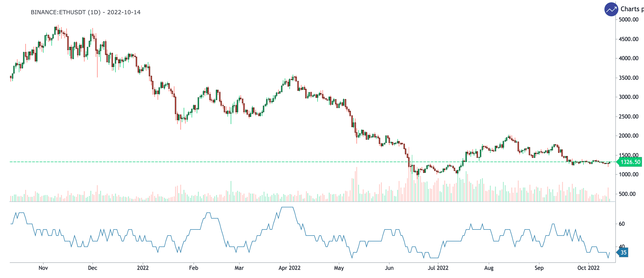644x278 pixels.
Task: Click the Aug time axis label
Action: pos(489,268)
